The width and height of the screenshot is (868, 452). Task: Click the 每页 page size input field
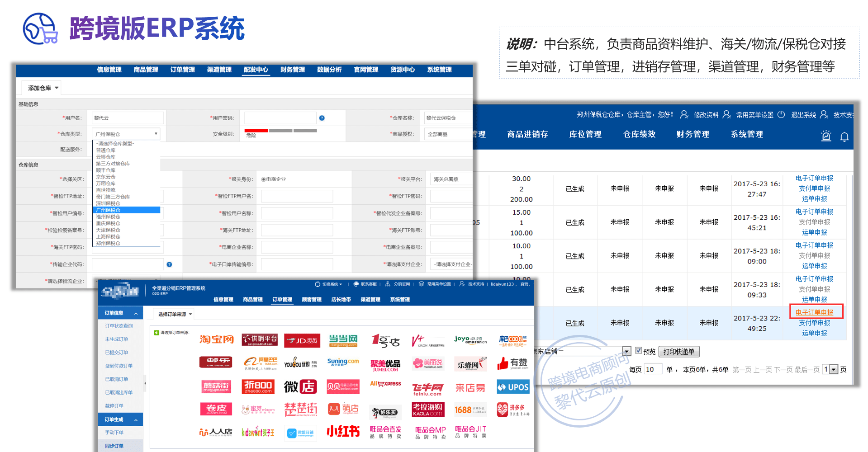[653, 369]
